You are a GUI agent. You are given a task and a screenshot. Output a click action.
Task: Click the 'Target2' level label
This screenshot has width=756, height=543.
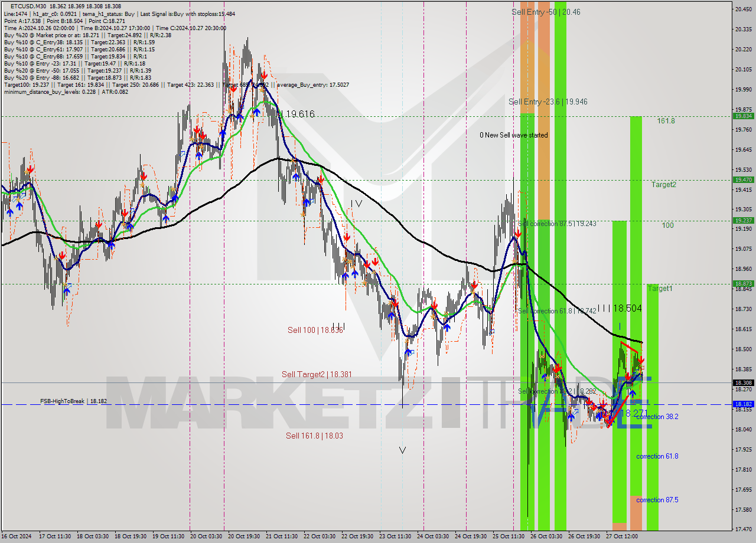click(x=664, y=185)
